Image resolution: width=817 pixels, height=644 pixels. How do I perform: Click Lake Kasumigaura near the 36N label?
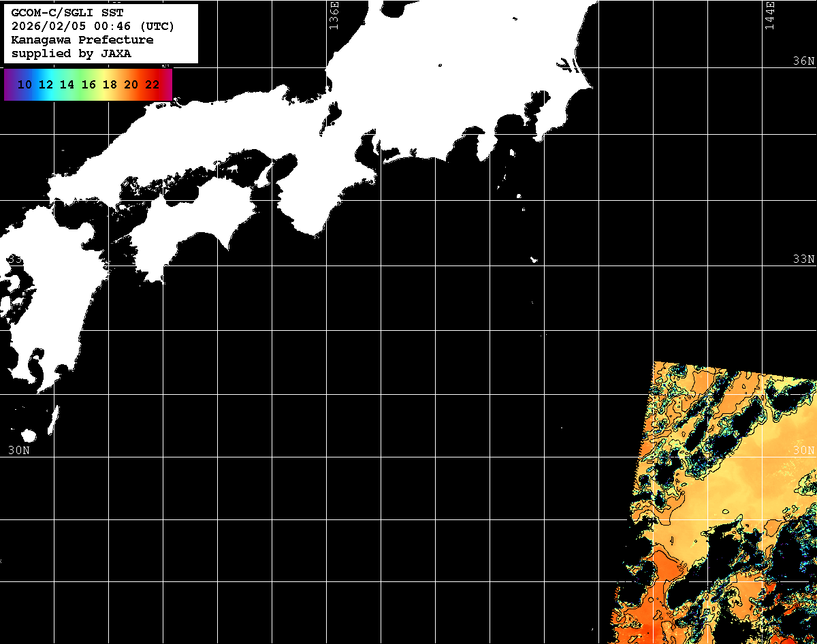[x=566, y=66]
